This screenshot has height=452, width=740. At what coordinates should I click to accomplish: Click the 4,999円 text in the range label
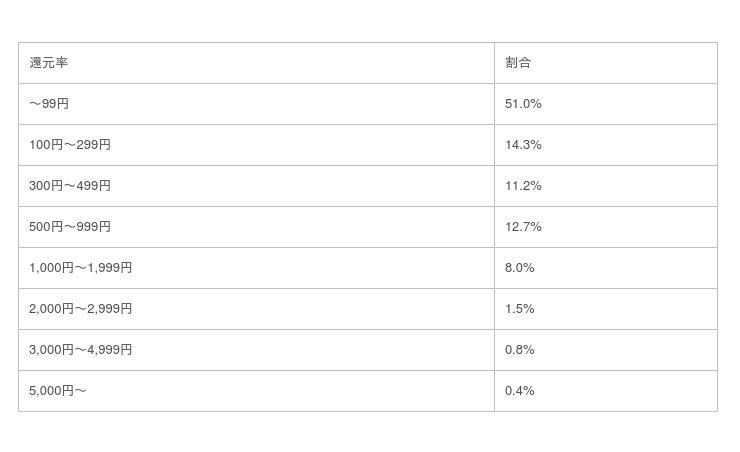tap(109, 350)
